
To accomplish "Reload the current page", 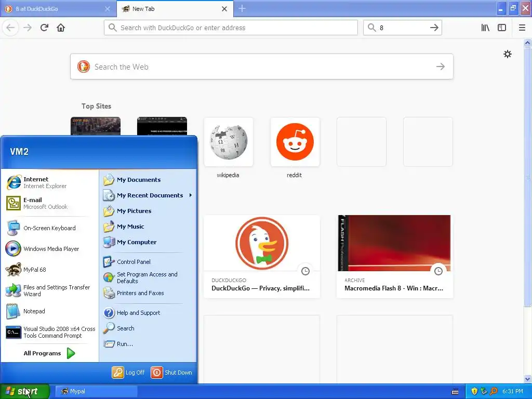I will pyautogui.click(x=44, y=28).
